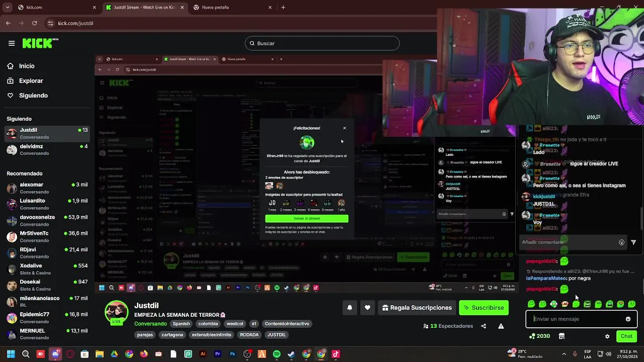Image resolution: width=644 pixels, height=362 pixels.
Task: Open chat settings gear icon
Action: point(607,336)
